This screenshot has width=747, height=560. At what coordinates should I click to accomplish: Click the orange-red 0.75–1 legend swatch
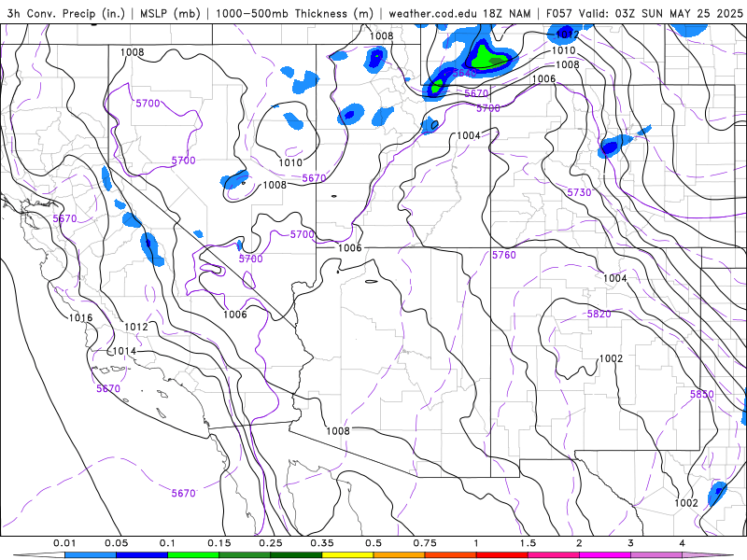tap(451, 555)
